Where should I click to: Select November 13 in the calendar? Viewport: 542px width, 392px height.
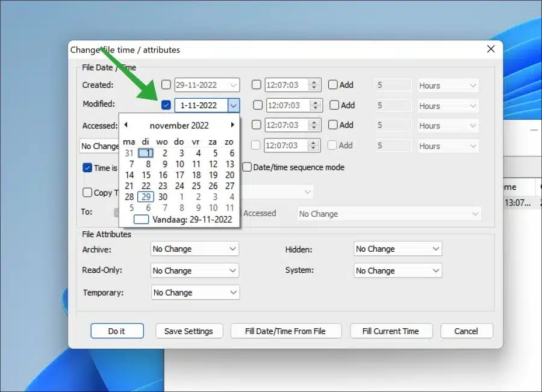(x=230, y=164)
